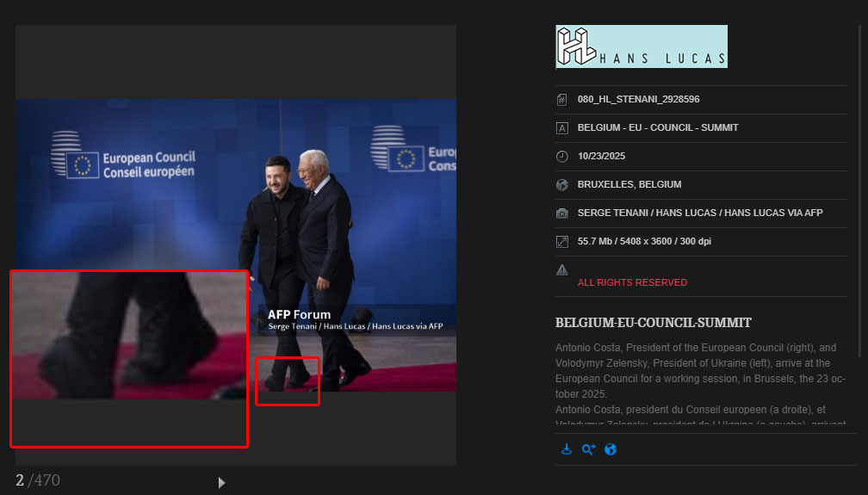Click the blue globe icon beside the magnifier

click(611, 449)
